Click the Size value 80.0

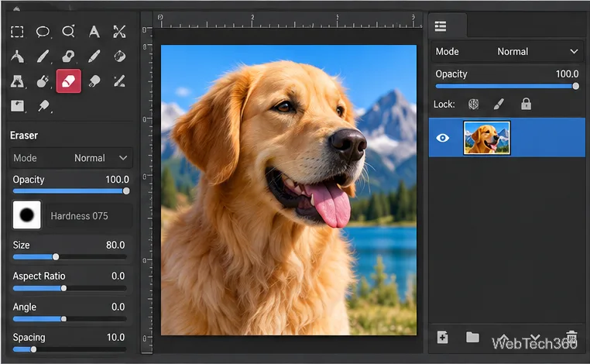point(115,245)
